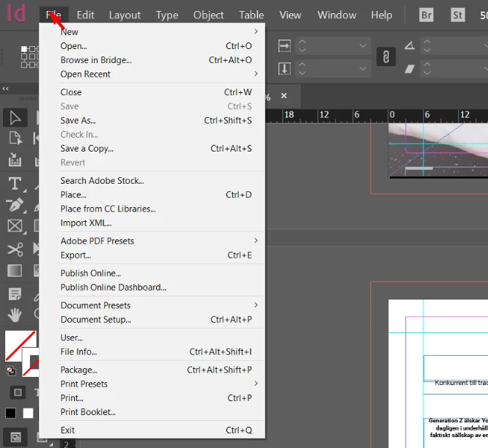488x448 pixels.
Task: Select the Type tool
Action: pyautogui.click(x=15, y=184)
